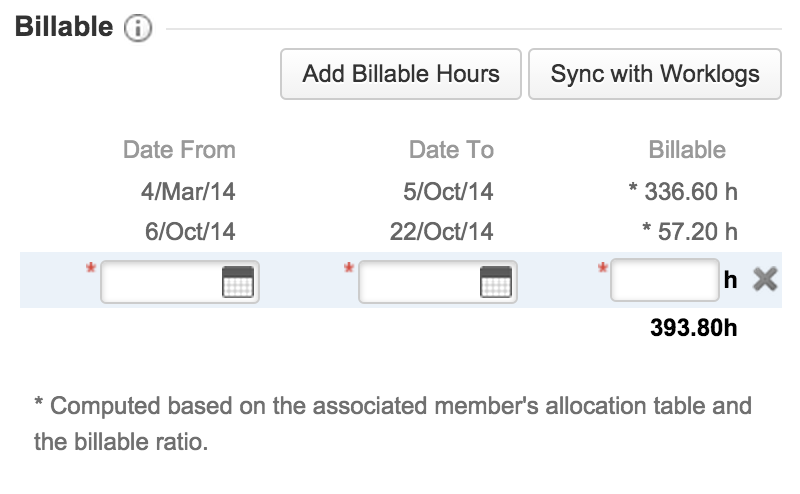Click the 22/Oct/14 end date cell
This screenshot has width=800, height=494.
[442, 232]
